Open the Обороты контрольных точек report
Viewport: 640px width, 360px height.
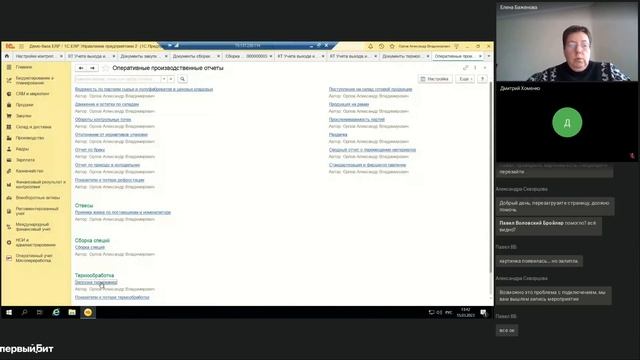(x=103, y=119)
